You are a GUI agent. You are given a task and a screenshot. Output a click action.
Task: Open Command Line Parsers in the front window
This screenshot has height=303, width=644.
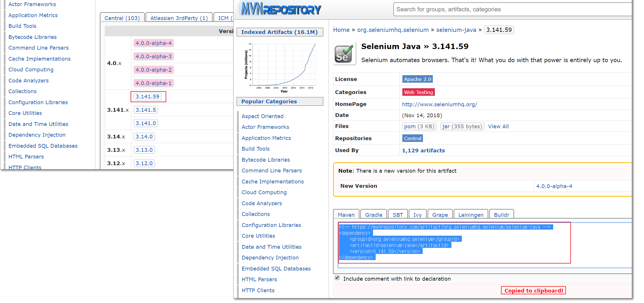coord(272,170)
